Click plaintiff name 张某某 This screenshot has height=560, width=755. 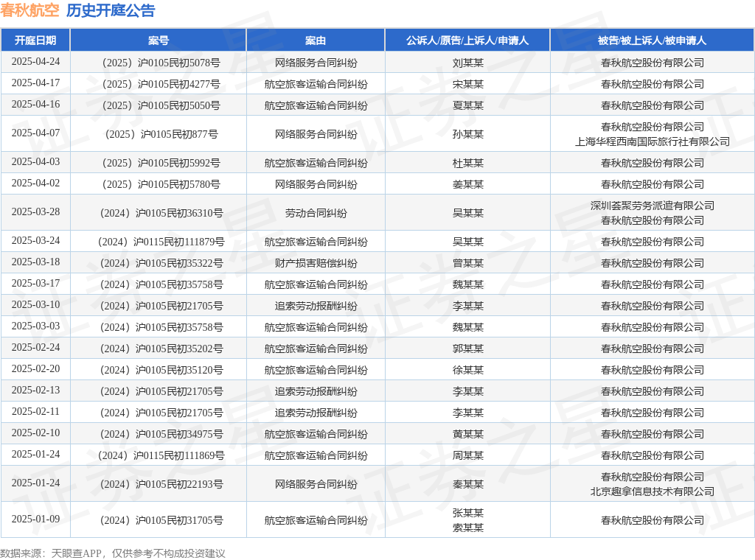[x=467, y=513]
